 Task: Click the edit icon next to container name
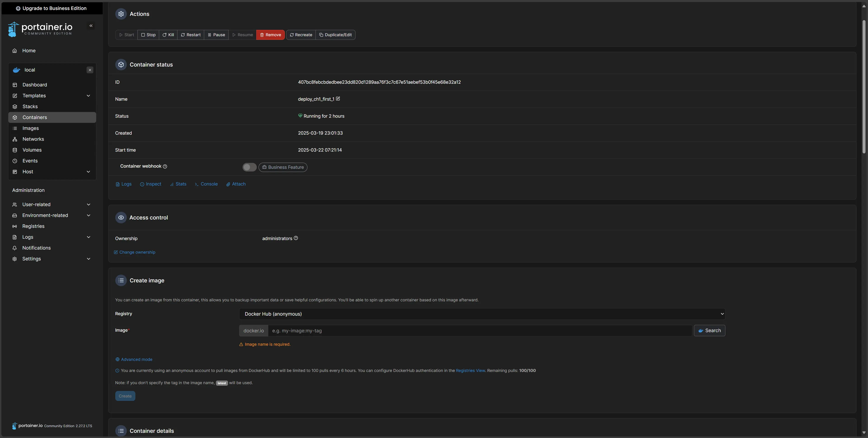tap(338, 99)
